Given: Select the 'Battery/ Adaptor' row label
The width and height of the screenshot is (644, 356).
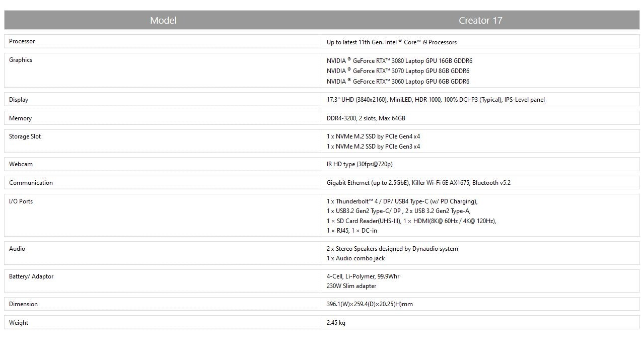Looking at the screenshot, I should 31,276.
